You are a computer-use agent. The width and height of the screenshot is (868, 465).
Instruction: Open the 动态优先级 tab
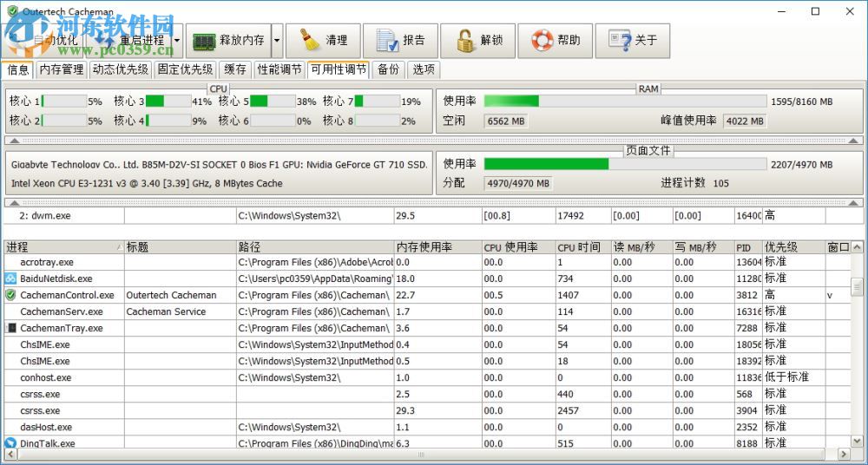(x=120, y=69)
